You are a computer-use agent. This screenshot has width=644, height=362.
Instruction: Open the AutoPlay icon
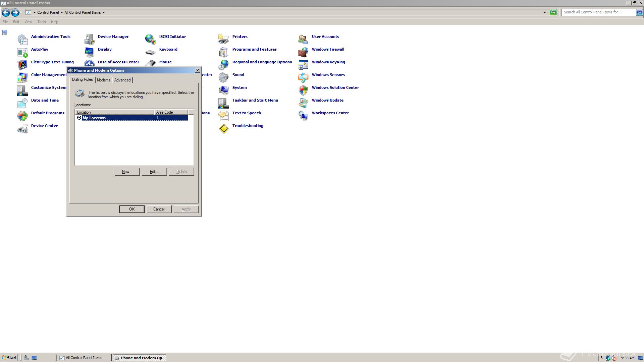pos(22,52)
